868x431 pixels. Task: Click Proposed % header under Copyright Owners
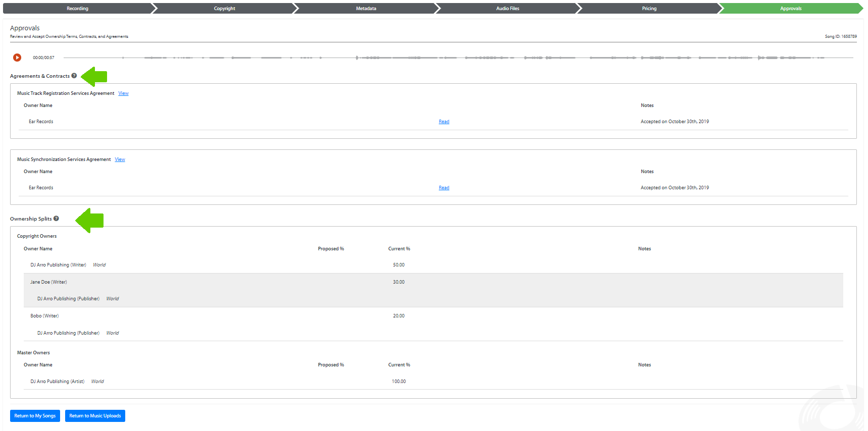click(331, 249)
